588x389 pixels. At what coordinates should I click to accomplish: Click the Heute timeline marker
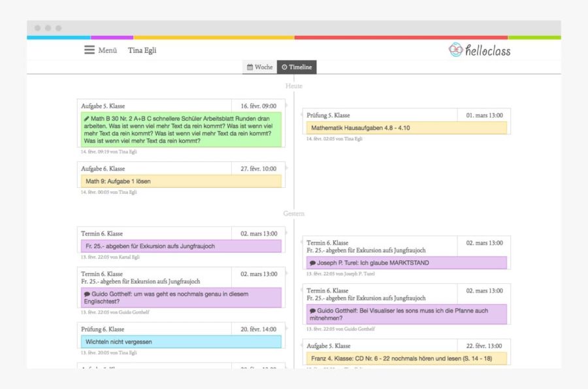point(293,86)
